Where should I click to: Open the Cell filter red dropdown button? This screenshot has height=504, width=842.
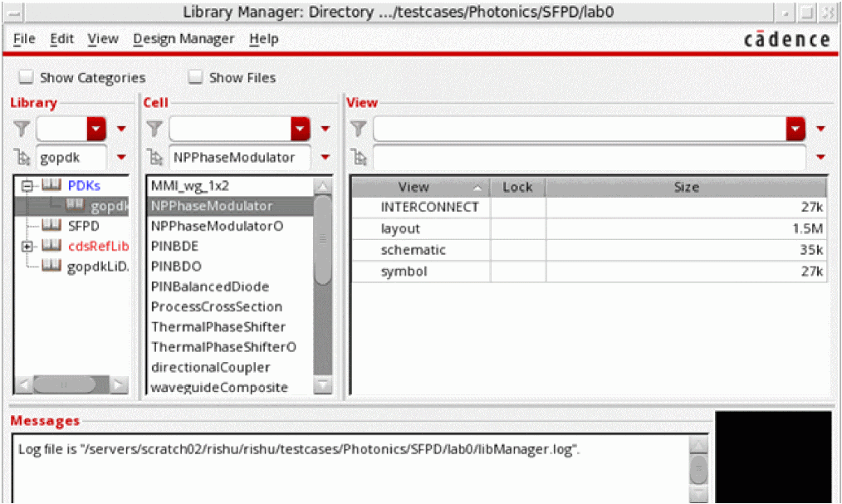300,129
